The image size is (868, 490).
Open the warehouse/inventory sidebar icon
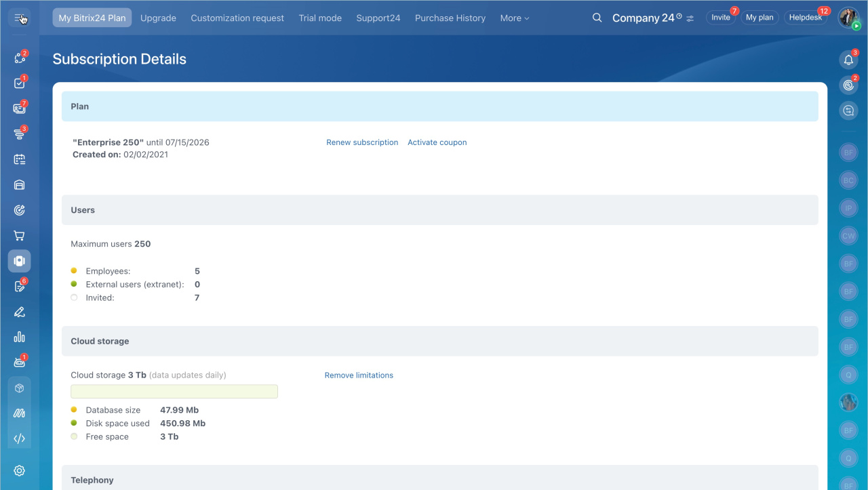19,185
